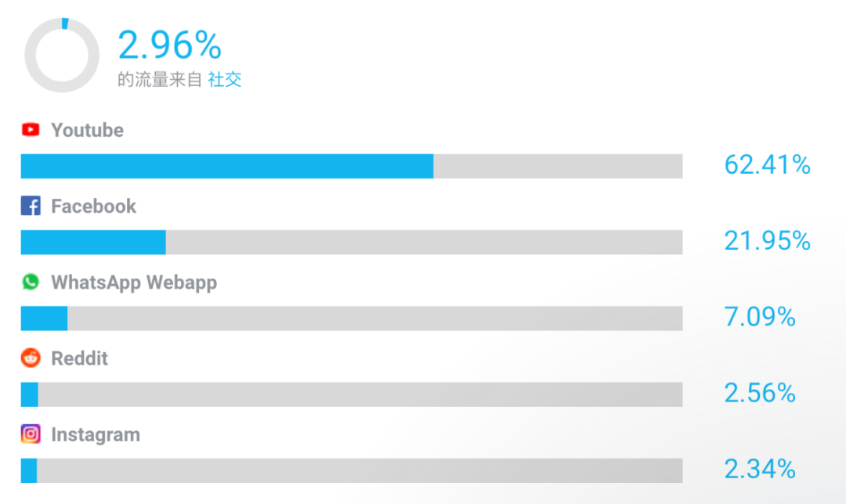Click the WhatsApp Webapp progress bar
The height and width of the screenshot is (504, 846).
[x=352, y=318]
